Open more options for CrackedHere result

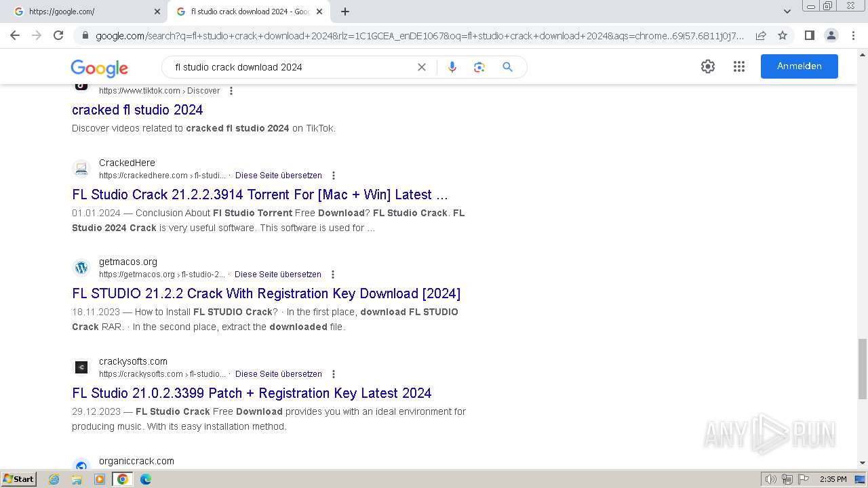[333, 176]
